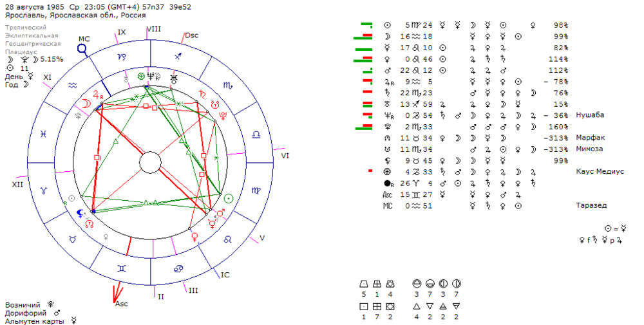Click the Sun glyph in the table's first row
The width and height of the screenshot is (644, 325).
pos(387,25)
